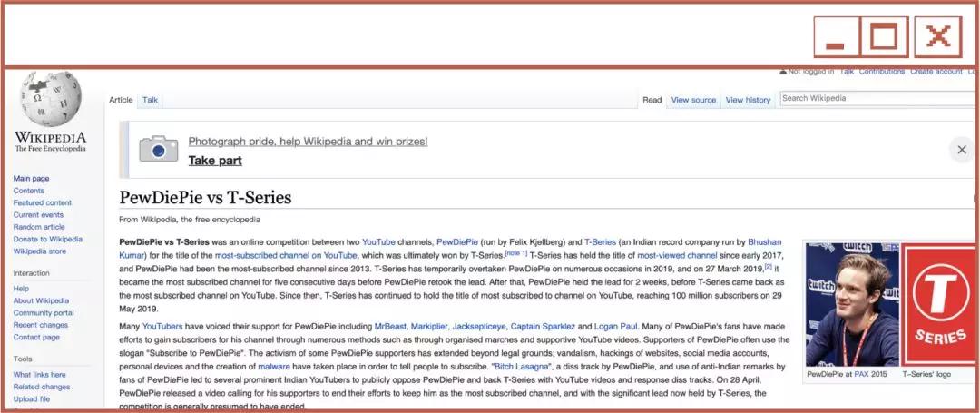Viewport: 980px width, 413px height.
Task: Click Talk link in top user bar
Action: tap(847, 71)
